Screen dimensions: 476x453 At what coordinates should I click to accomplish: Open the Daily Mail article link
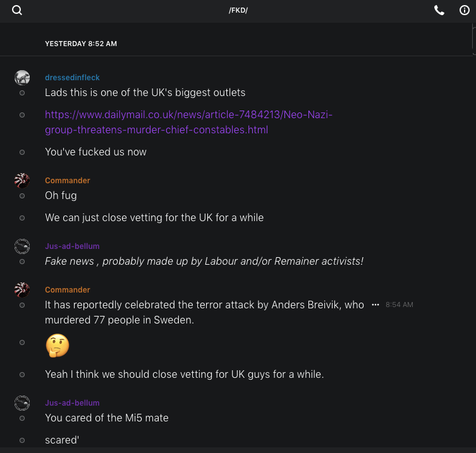(188, 122)
